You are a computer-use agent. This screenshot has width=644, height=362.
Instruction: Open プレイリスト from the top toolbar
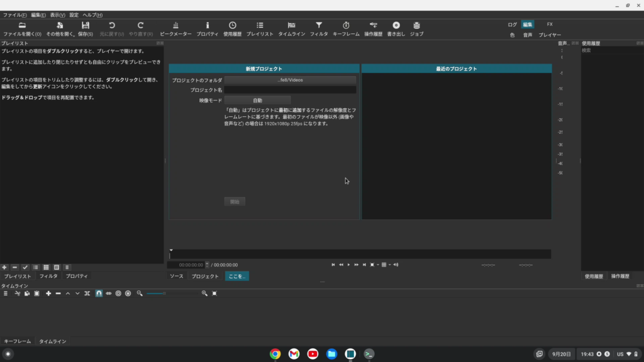tap(260, 29)
